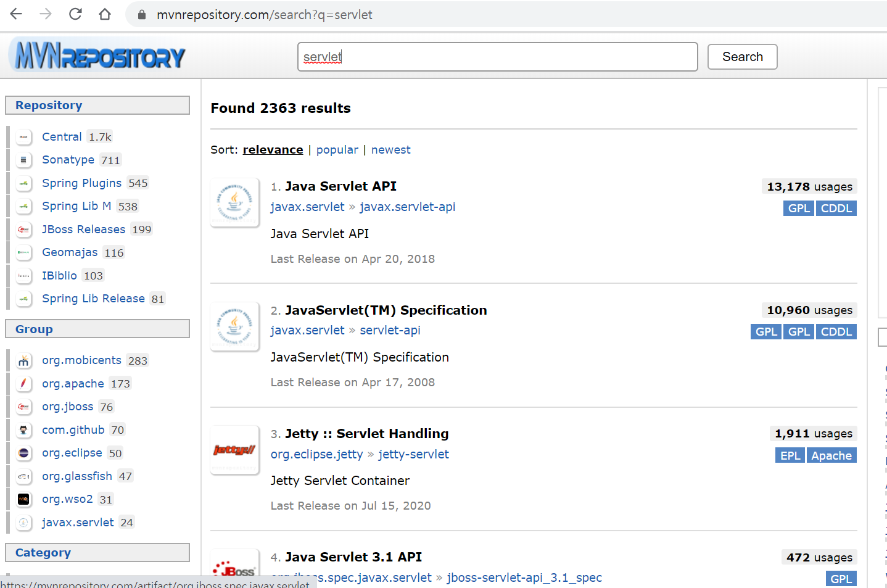Click the 13,178 usages badge
Screen dimensions: 887x588
tap(810, 186)
